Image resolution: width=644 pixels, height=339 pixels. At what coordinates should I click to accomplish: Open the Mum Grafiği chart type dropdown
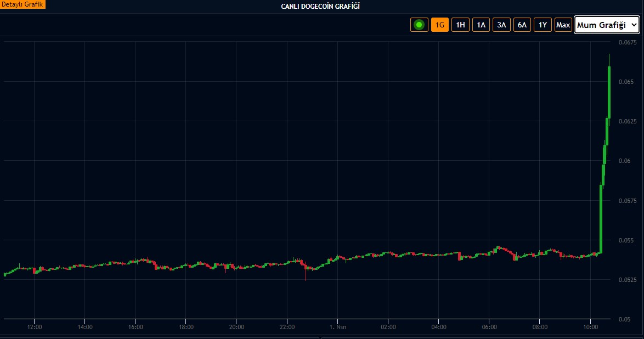click(x=607, y=25)
